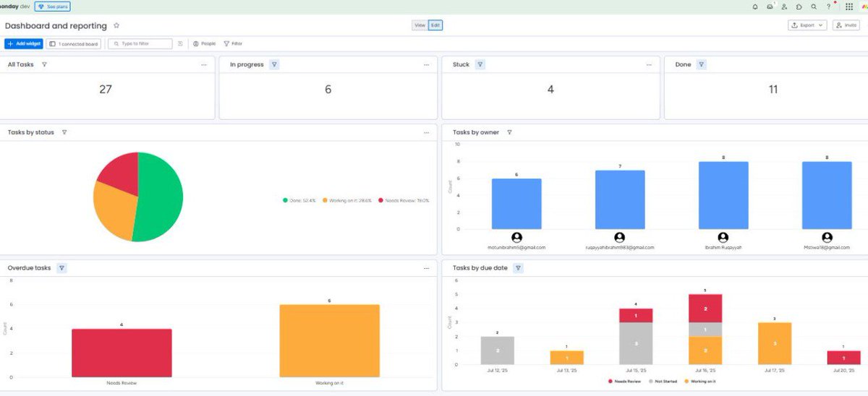Open the Filter options in the toolbar

(x=233, y=43)
